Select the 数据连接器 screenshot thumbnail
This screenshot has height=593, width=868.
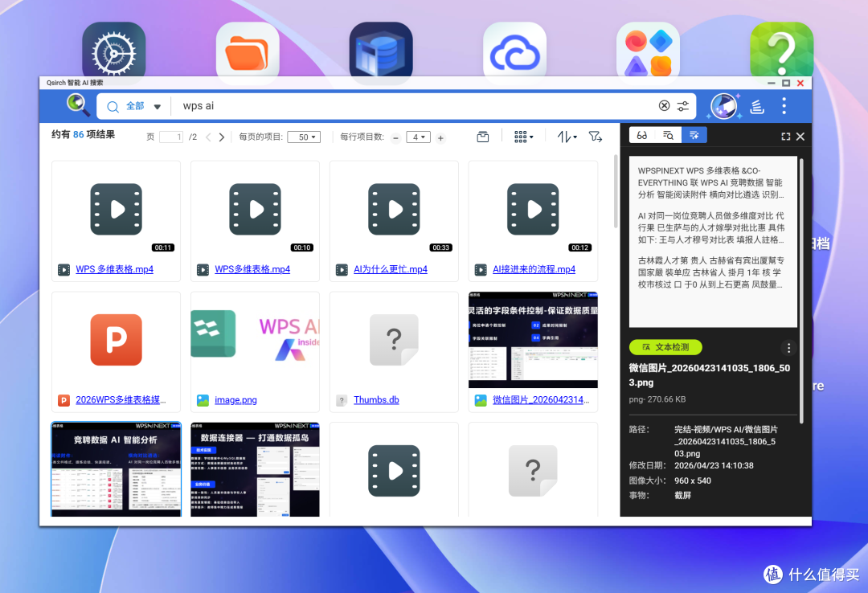256,470
